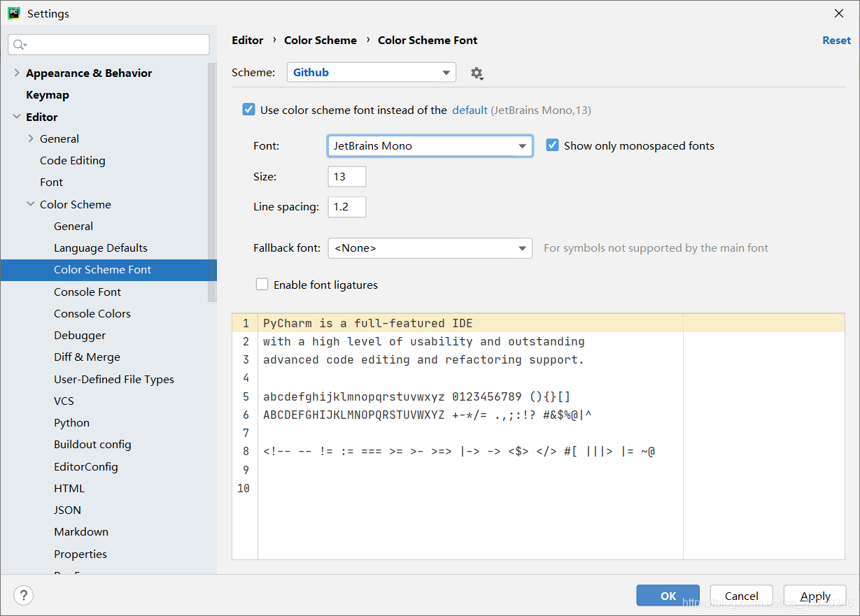The height and width of the screenshot is (616, 860).
Task: Open the JetBrains Mono Font dropdown
Action: [x=430, y=145]
